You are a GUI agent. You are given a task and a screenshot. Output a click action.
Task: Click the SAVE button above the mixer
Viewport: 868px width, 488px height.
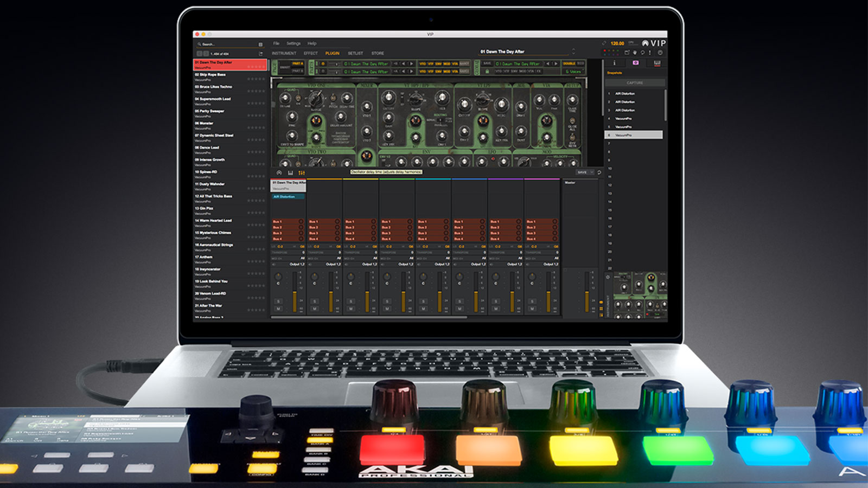[x=582, y=172]
